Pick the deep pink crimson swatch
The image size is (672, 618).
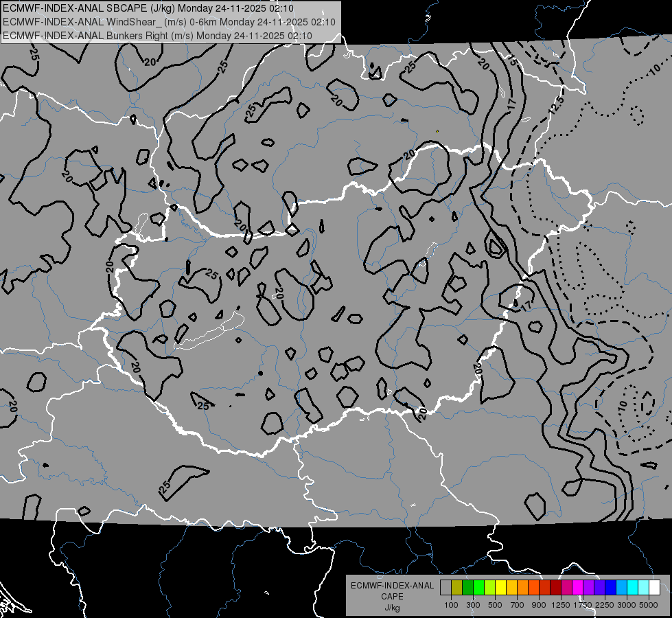(566, 587)
